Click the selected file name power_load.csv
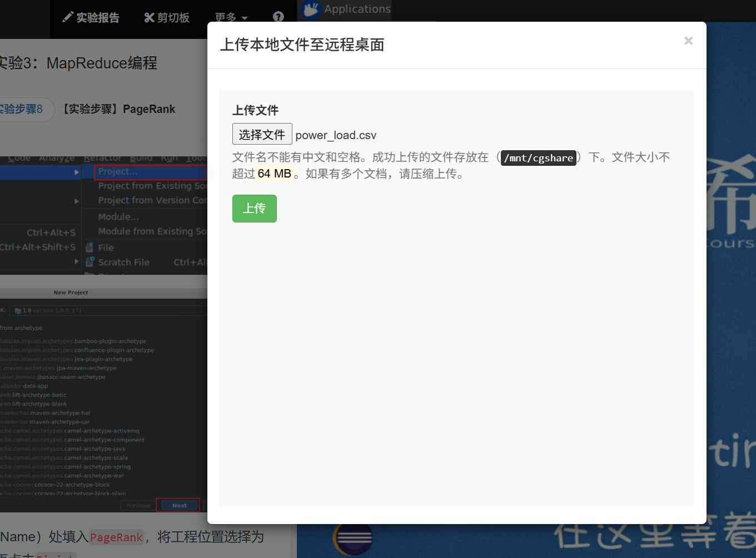 point(336,135)
